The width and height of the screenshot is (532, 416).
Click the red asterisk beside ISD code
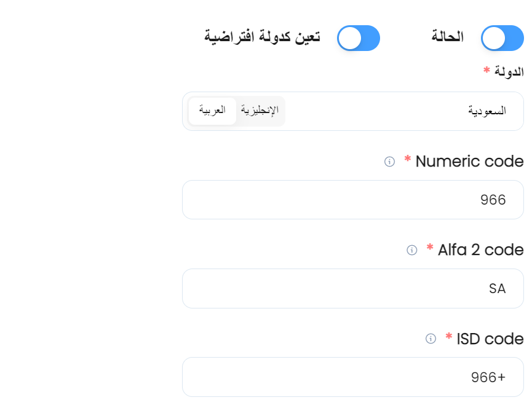pyautogui.click(x=449, y=336)
